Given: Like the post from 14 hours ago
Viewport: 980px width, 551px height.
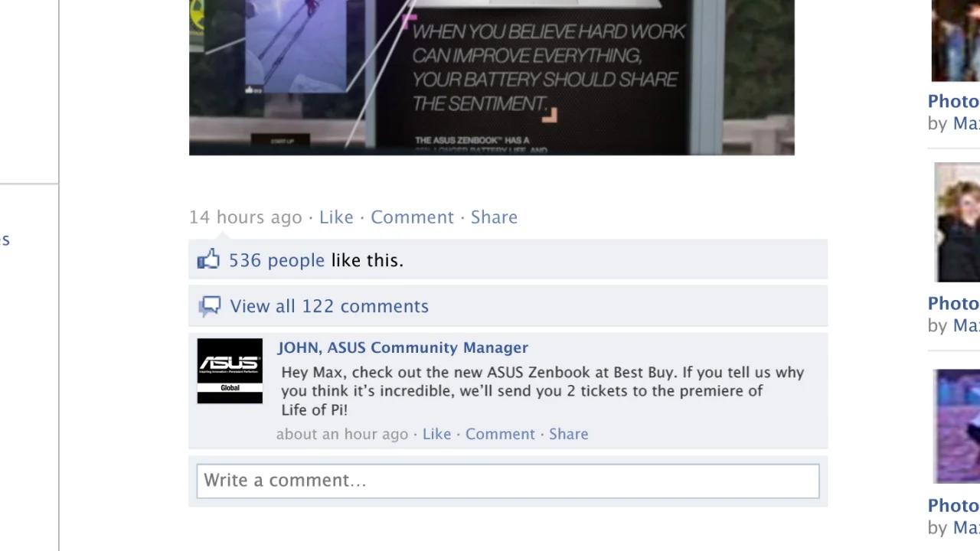Looking at the screenshot, I should click(336, 217).
